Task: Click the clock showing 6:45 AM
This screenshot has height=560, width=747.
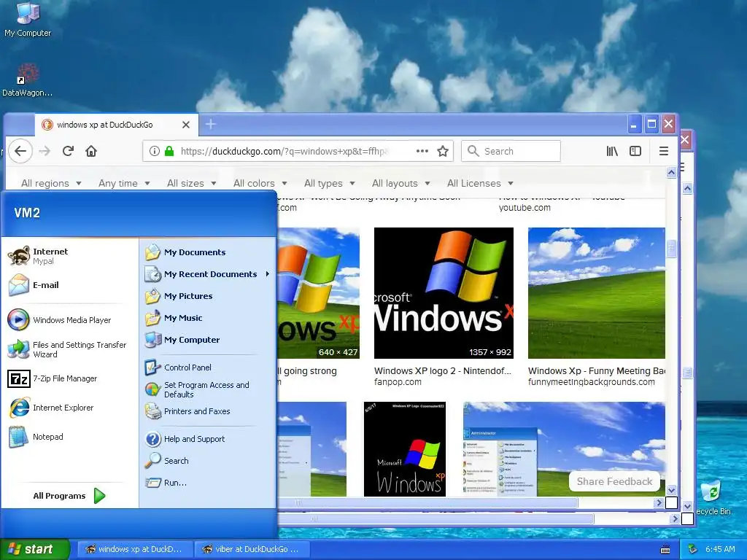Action: click(x=720, y=549)
